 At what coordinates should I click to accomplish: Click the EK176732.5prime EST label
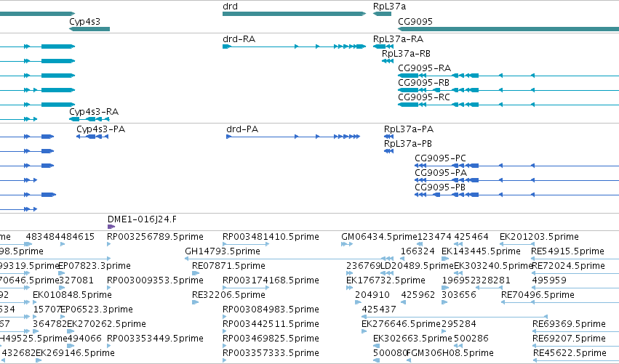point(386,280)
